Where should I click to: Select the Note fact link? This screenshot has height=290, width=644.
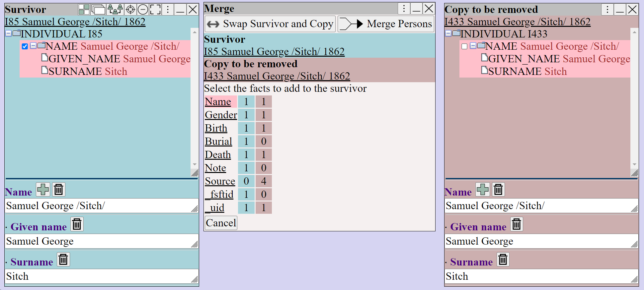(x=215, y=168)
